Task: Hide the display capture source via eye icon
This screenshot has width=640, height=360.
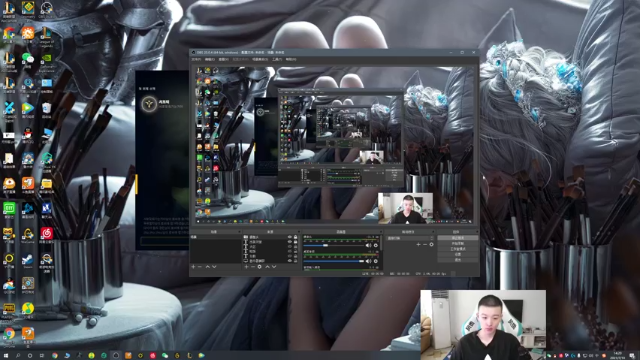Action: [x=290, y=260]
